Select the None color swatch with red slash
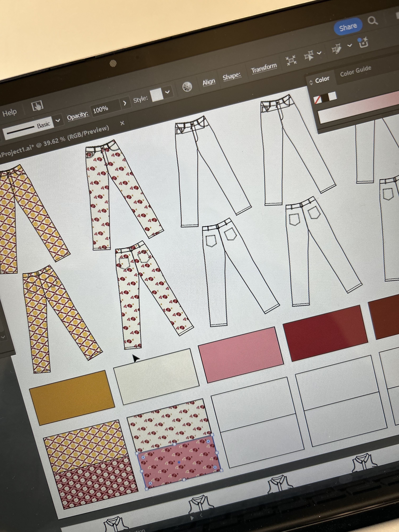399x532 pixels. point(317,100)
